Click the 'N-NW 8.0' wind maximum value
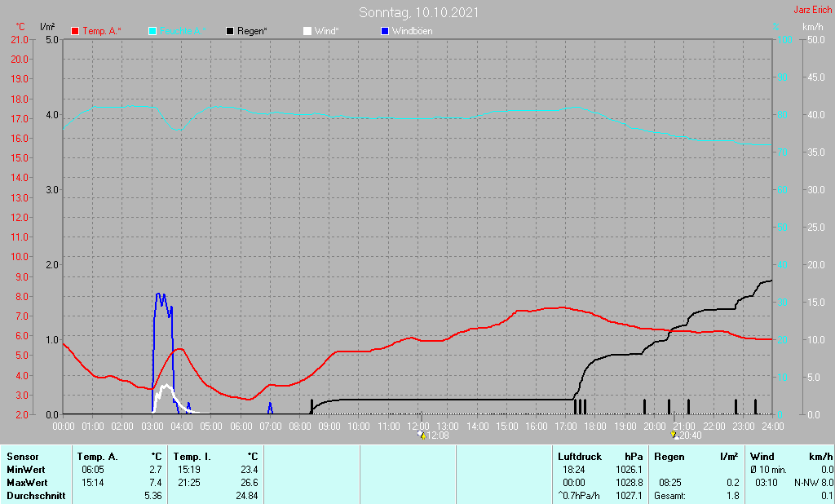This screenshot has height=504, width=835. click(x=813, y=482)
